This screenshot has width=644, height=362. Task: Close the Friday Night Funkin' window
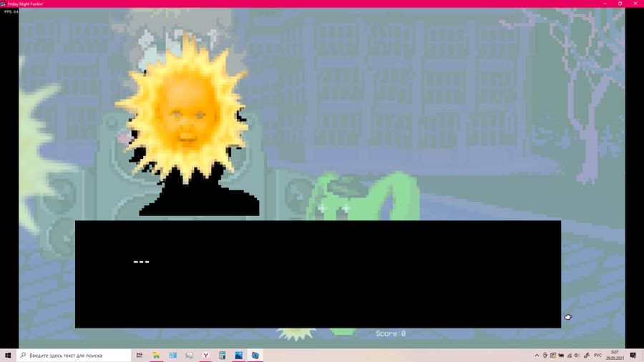635,4
